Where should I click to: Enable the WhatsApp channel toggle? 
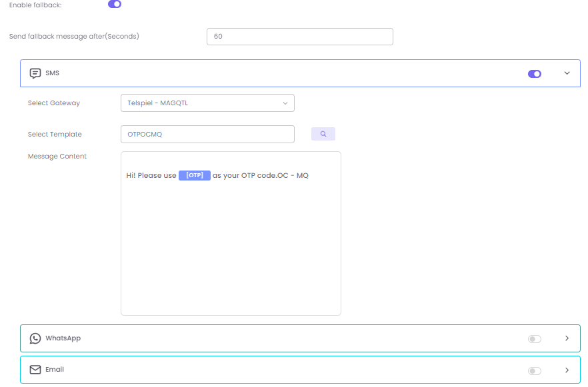pos(534,339)
